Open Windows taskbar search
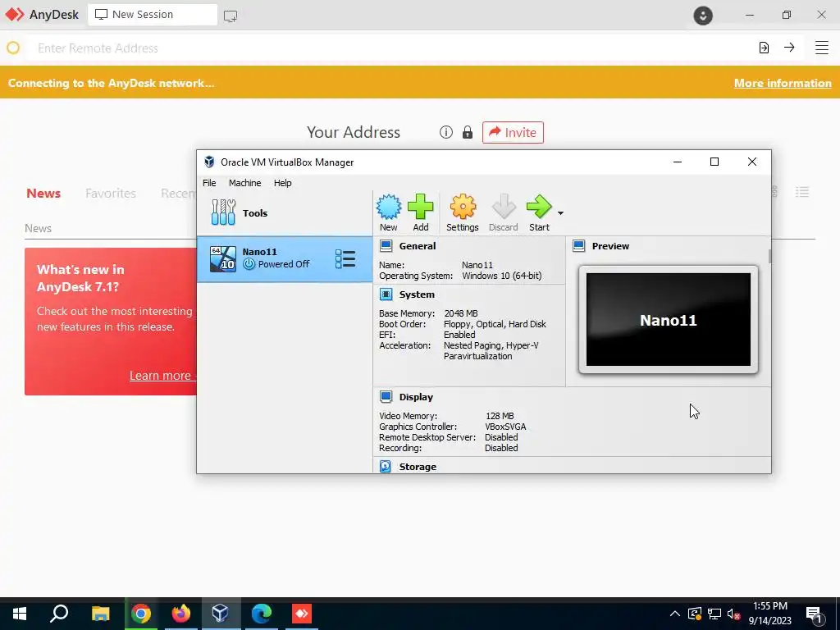The height and width of the screenshot is (630, 840). [x=59, y=614]
